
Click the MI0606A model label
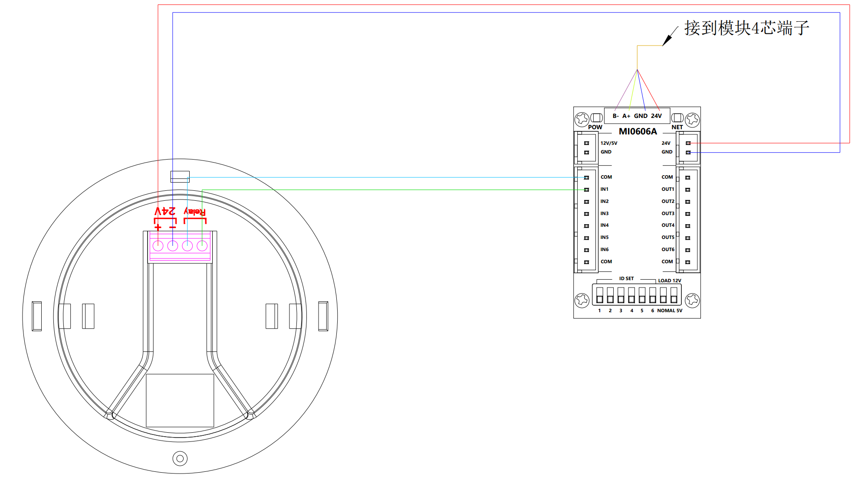(638, 131)
